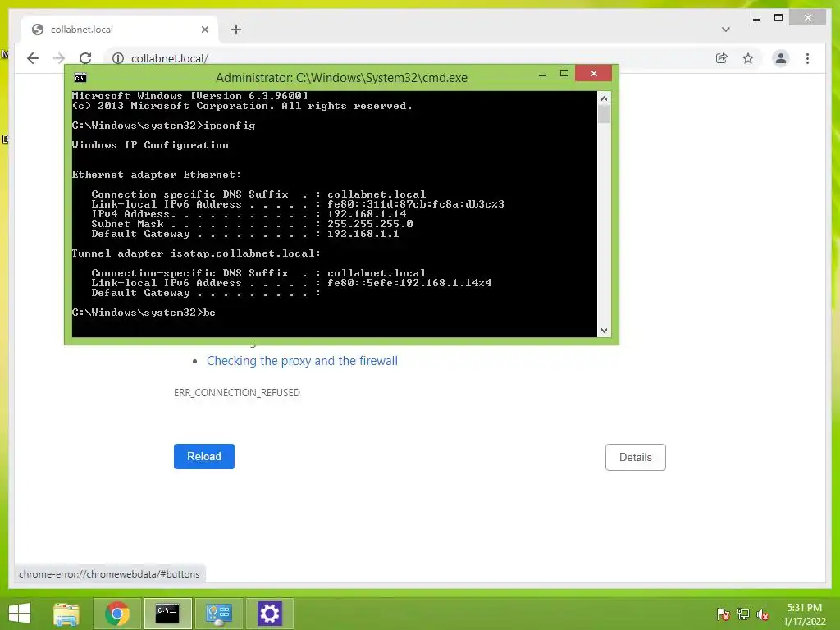Minimize the Chrome browser window
This screenshot has height=630, width=840.
click(x=756, y=18)
